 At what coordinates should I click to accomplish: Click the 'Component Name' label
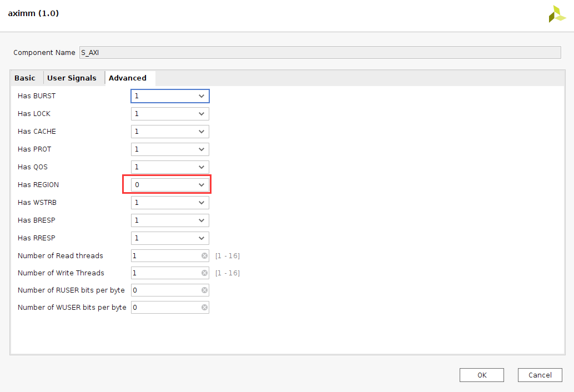[x=44, y=52]
